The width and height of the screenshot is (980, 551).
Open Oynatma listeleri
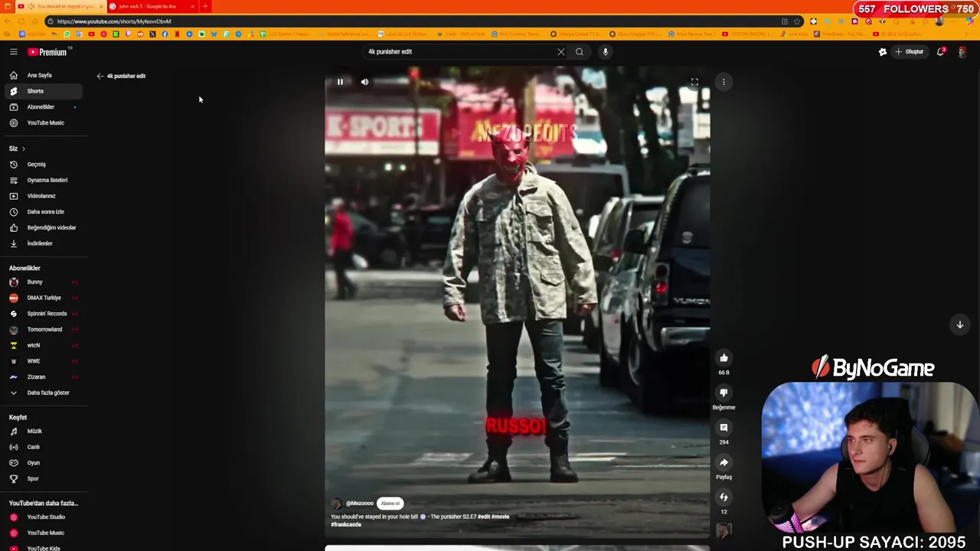click(44, 180)
